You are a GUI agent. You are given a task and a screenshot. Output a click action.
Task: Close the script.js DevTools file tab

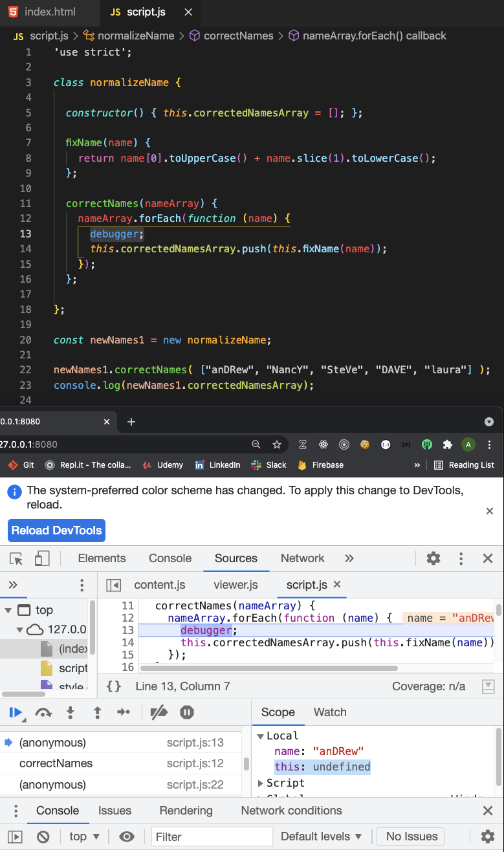point(336,584)
